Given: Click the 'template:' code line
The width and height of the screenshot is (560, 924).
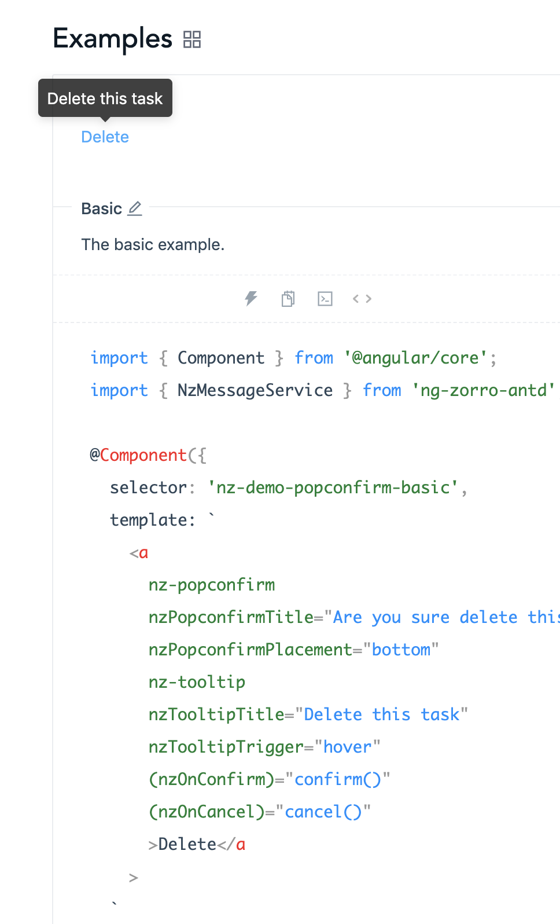Looking at the screenshot, I should (x=163, y=520).
